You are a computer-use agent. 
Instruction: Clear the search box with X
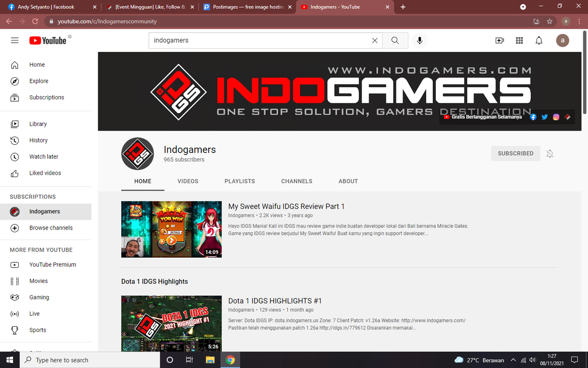(375, 40)
